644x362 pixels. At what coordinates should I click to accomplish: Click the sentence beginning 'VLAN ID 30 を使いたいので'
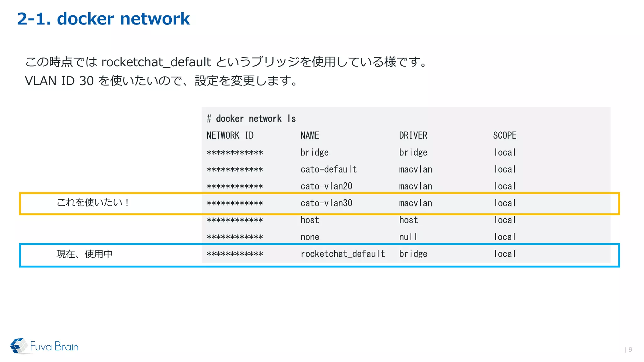pyautogui.click(x=161, y=81)
